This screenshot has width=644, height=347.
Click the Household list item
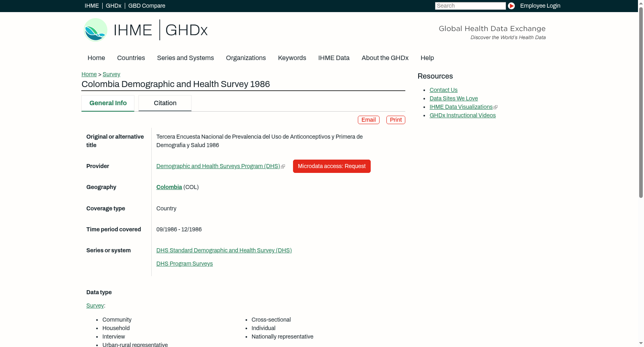(116, 328)
